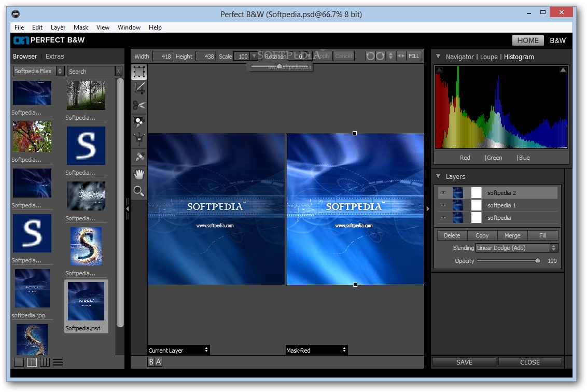Click the softpedia 2 layer mask thumbnail
The width and height of the screenshot is (587, 392).
tap(476, 193)
